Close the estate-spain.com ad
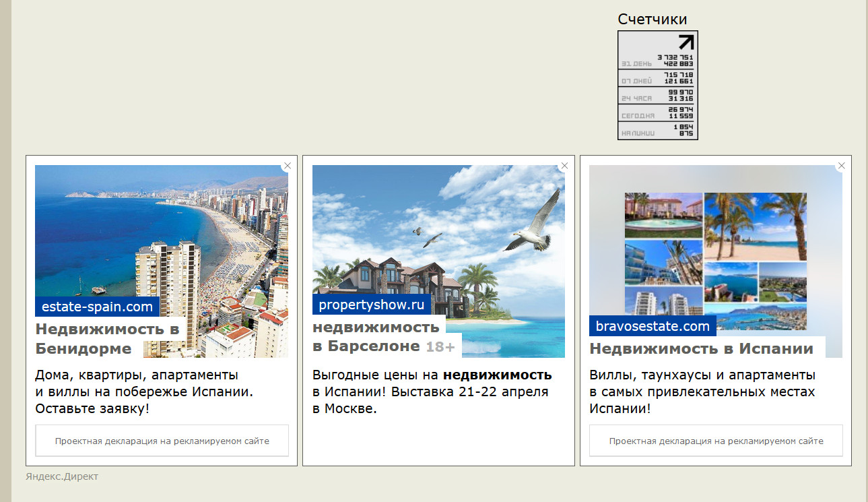 coord(288,166)
